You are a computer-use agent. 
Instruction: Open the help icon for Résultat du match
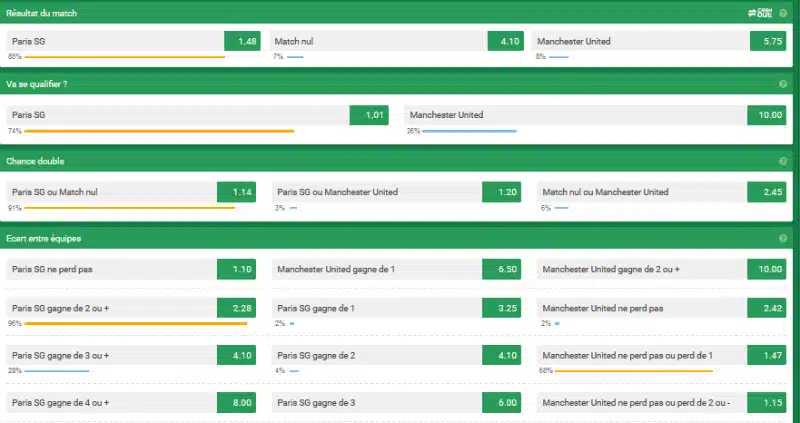pos(783,13)
